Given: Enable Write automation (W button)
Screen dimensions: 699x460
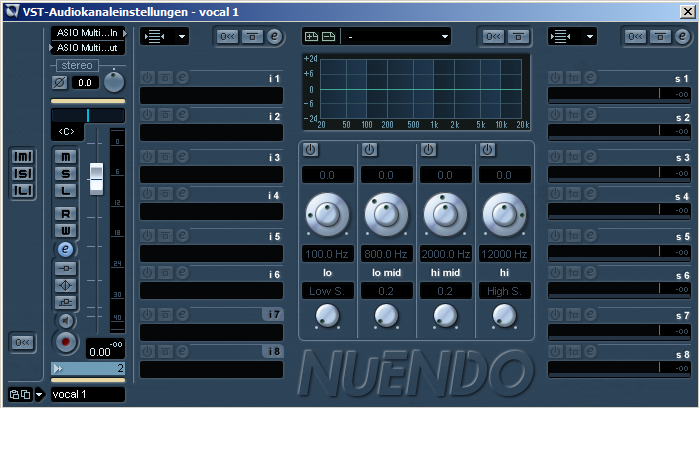Looking at the screenshot, I should (66, 230).
